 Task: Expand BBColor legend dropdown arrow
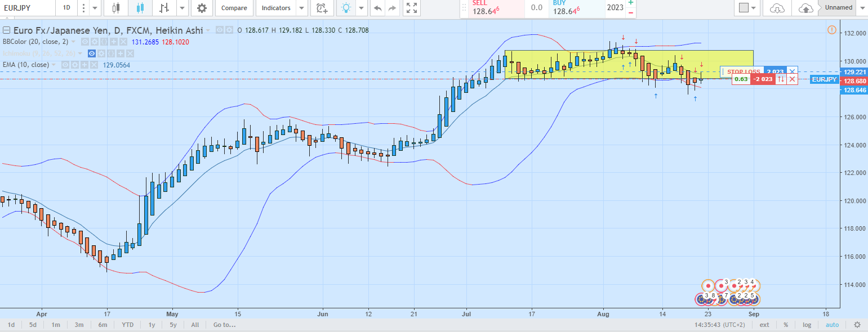pos(74,42)
